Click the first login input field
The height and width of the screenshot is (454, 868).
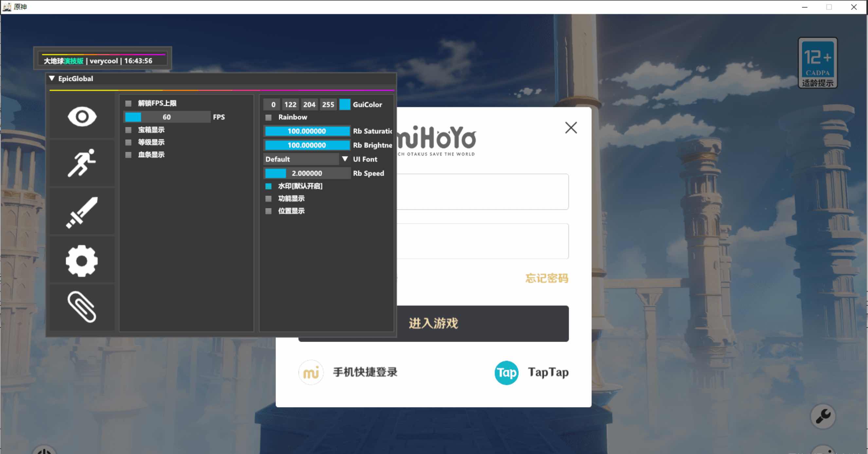click(482, 192)
